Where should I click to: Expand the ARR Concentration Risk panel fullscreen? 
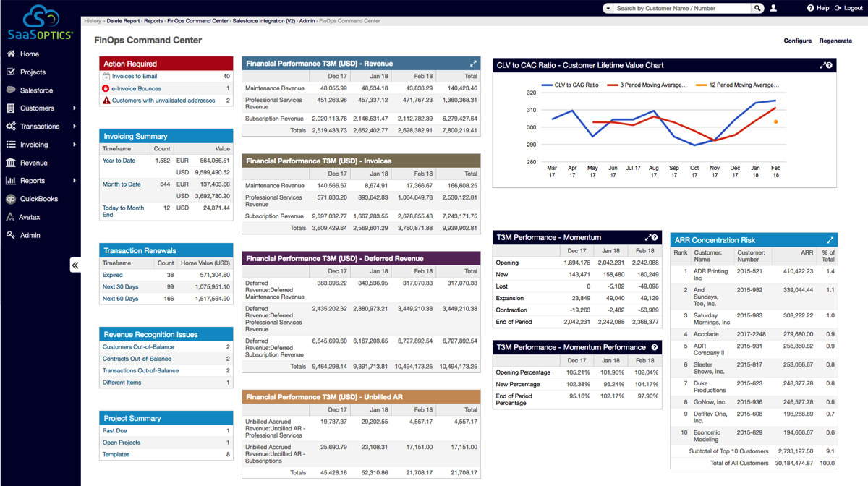(830, 240)
